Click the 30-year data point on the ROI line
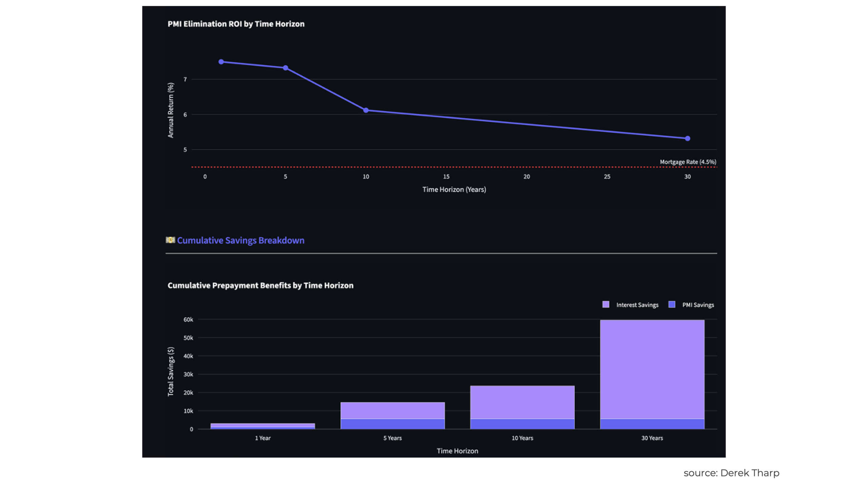 tap(687, 138)
